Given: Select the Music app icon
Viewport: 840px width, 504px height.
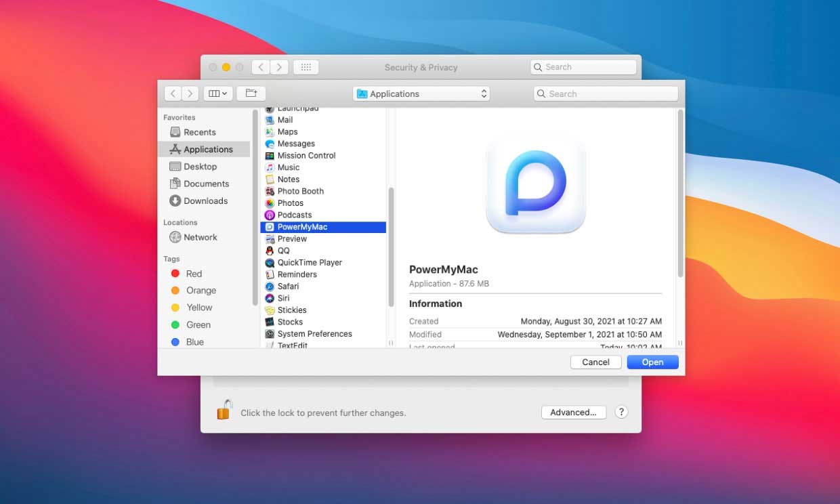Looking at the screenshot, I should point(270,167).
